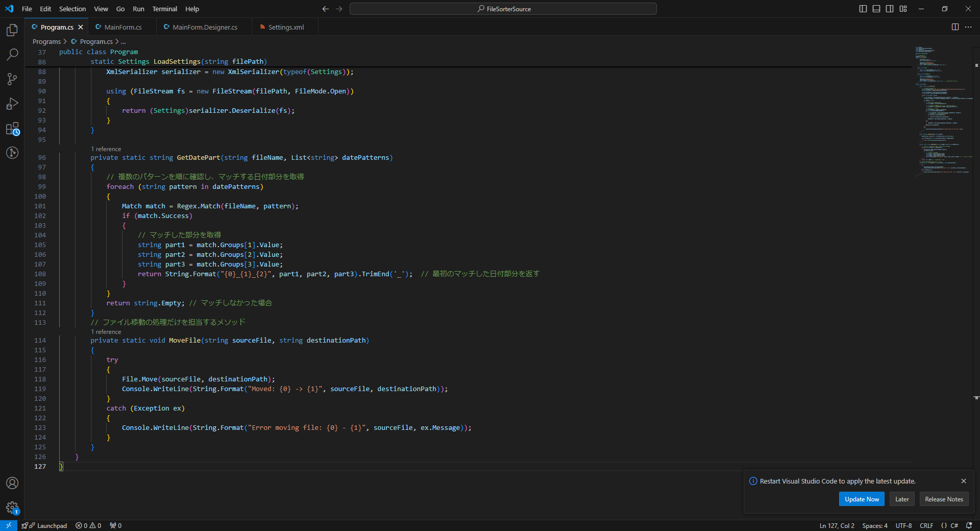Open Manage settings gear icon
980x531 pixels.
12,508
